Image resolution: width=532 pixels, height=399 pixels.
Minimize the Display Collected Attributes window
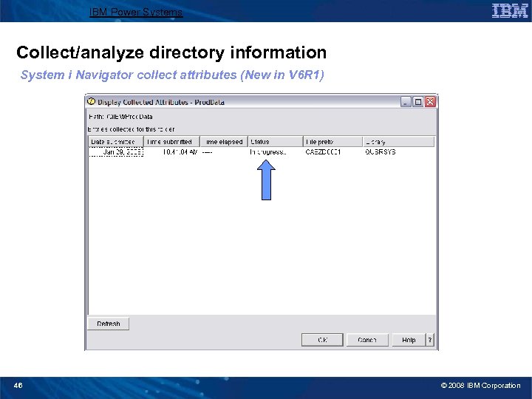pos(406,102)
